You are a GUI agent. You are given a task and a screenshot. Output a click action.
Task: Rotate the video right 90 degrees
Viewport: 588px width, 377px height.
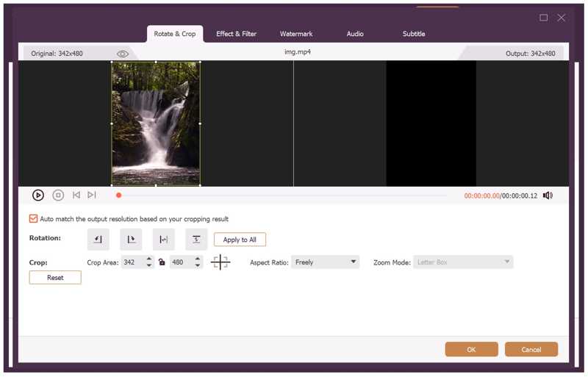[x=131, y=240]
